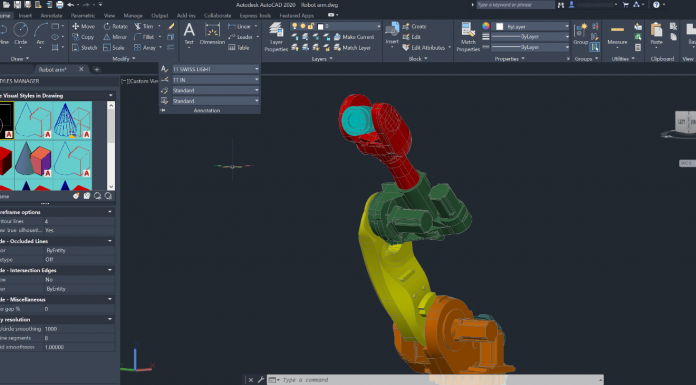This screenshot has height=385, width=696.
Task: Click the Dimension tool
Action: pyautogui.click(x=212, y=34)
